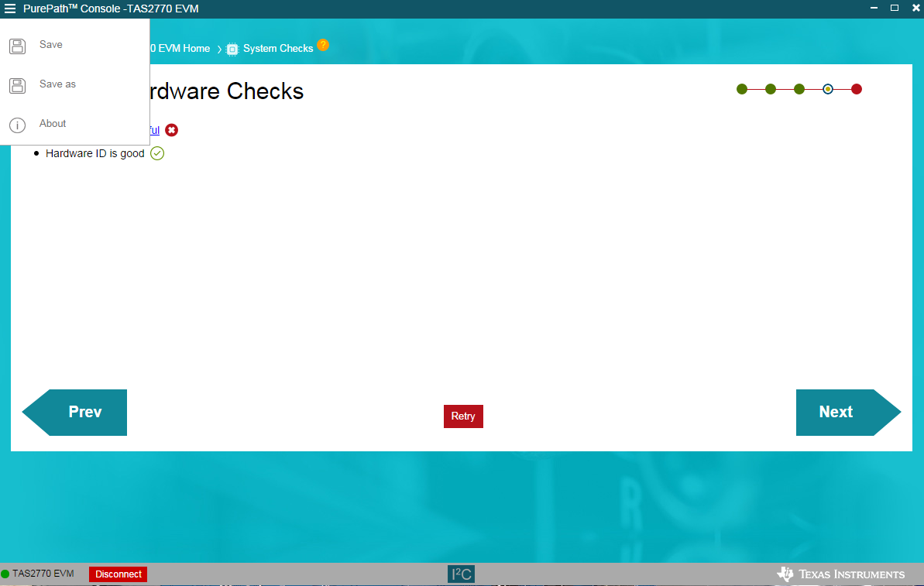Open the System Checks breadcrumb
The width and height of the screenshot is (924, 586).
tap(278, 48)
